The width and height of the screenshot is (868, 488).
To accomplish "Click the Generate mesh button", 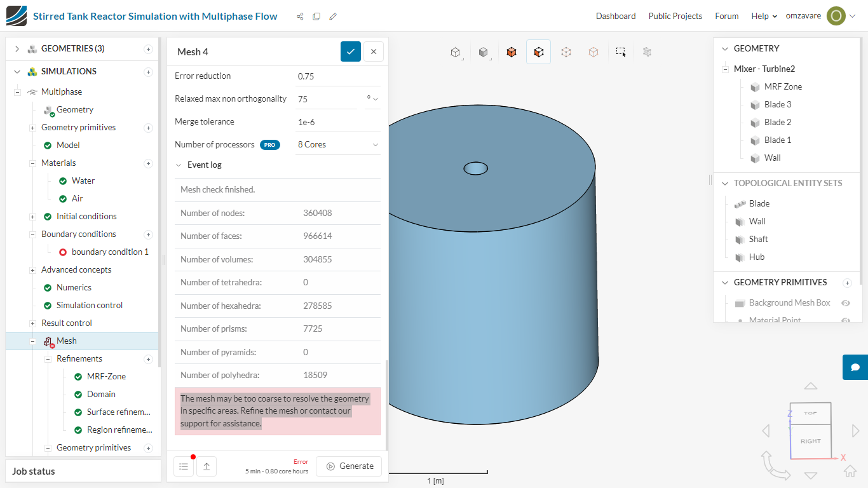I will (x=349, y=466).
